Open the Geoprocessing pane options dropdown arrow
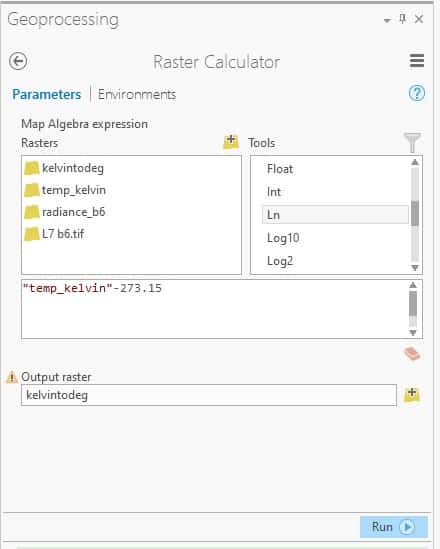Viewport: 440px width, 549px height. (387, 21)
